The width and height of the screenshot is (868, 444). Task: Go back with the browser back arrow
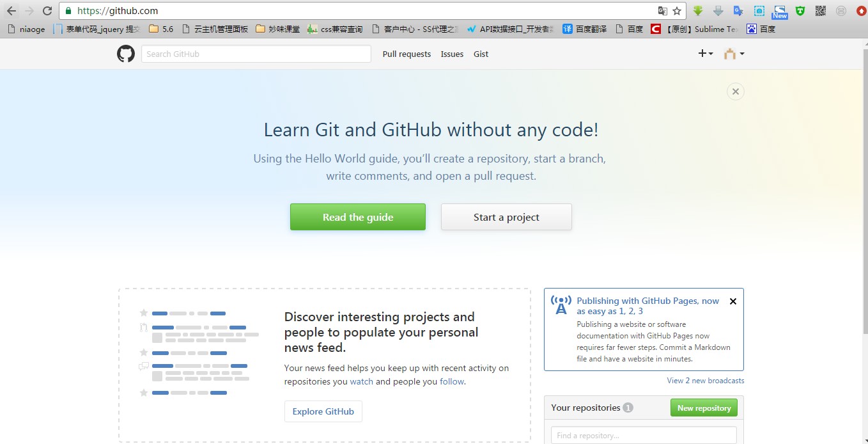point(11,11)
